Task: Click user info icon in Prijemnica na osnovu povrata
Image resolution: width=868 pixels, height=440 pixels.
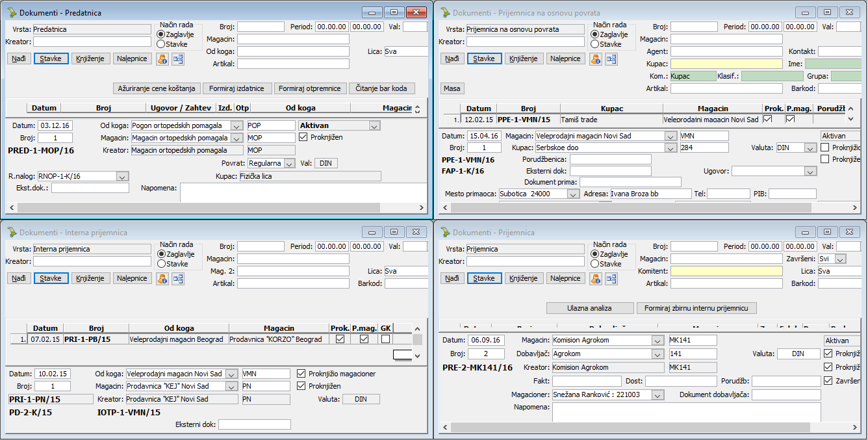Action: tap(595, 58)
